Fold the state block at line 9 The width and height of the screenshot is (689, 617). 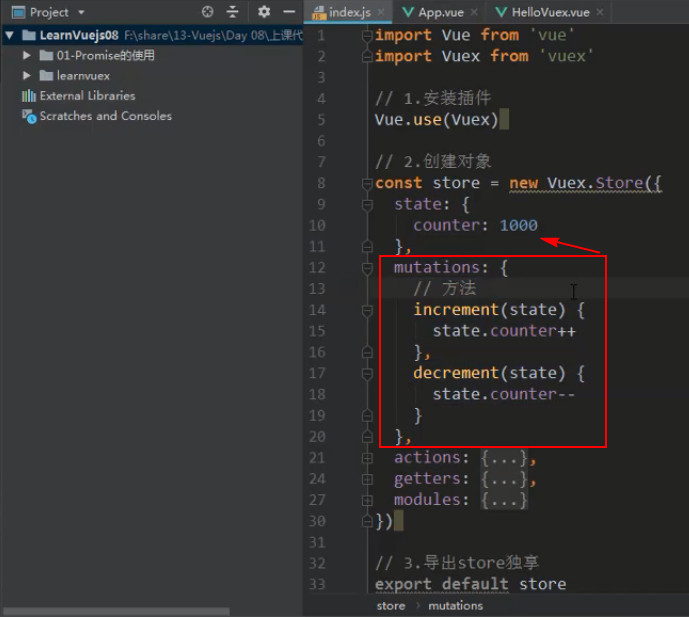(x=367, y=204)
